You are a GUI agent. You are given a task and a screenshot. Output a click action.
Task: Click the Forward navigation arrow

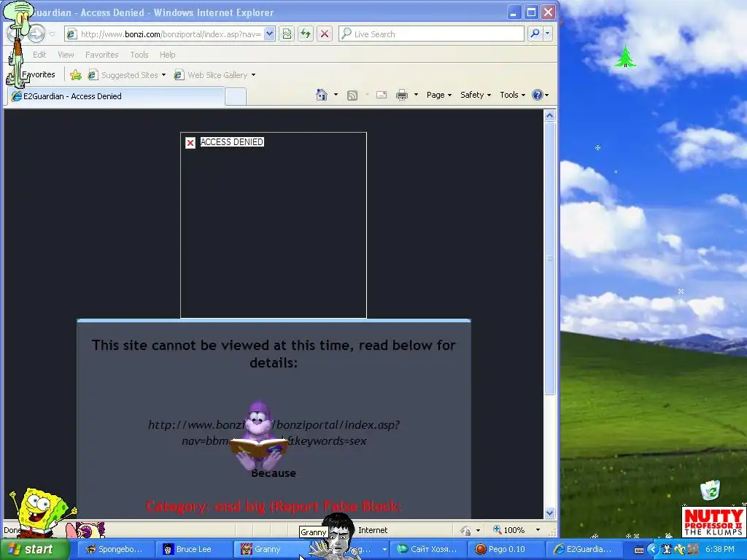click(x=36, y=34)
